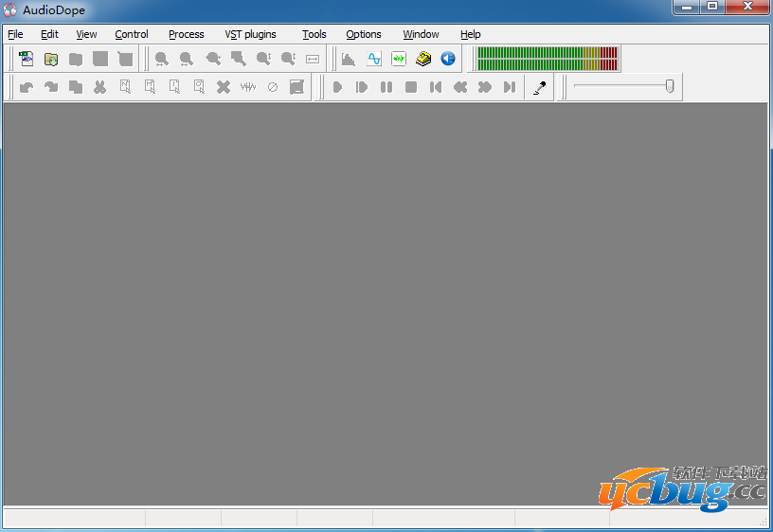The height and width of the screenshot is (532, 773).
Task: Click the microphone record icon
Action: pyautogui.click(x=539, y=87)
